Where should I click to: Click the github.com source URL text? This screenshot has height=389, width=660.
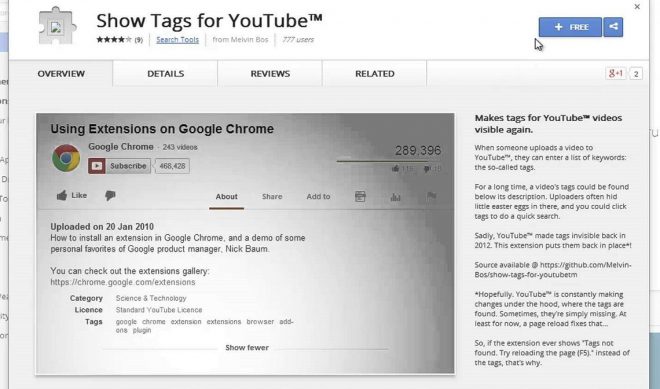pyautogui.click(x=553, y=270)
